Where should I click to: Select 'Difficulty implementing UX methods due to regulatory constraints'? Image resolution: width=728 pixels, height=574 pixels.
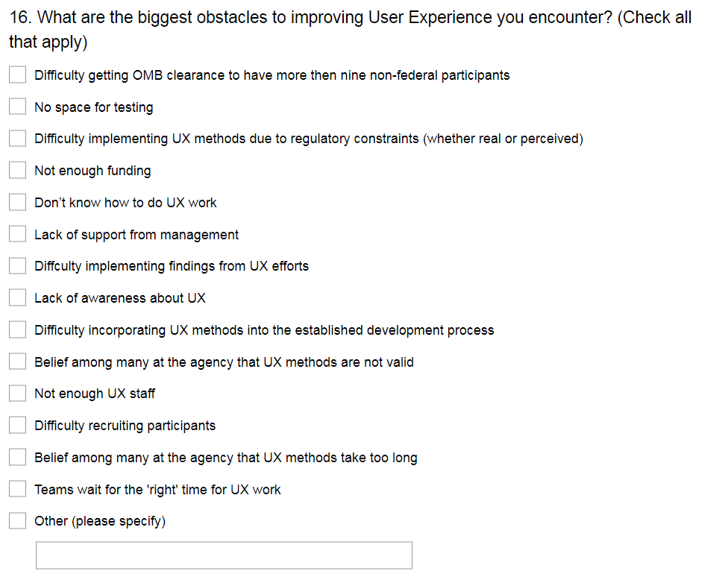18,139
